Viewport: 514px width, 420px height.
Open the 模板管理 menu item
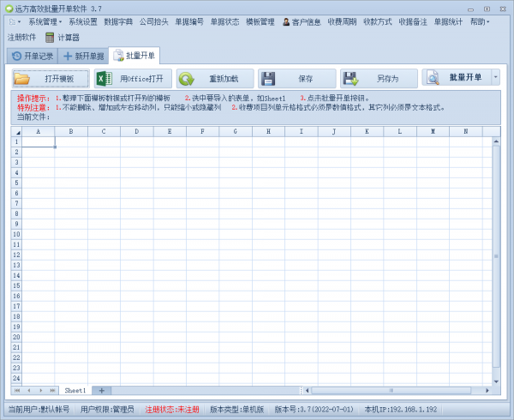[x=260, y=22]
